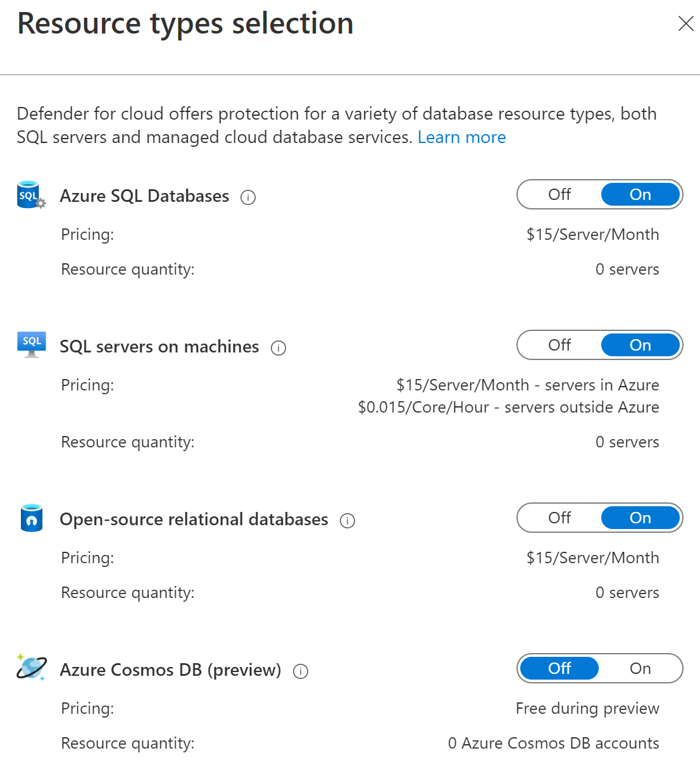Screen dimensions: 700x772
Task: Select On for SQL servers on machines
Action: click(x=640, y=346)
